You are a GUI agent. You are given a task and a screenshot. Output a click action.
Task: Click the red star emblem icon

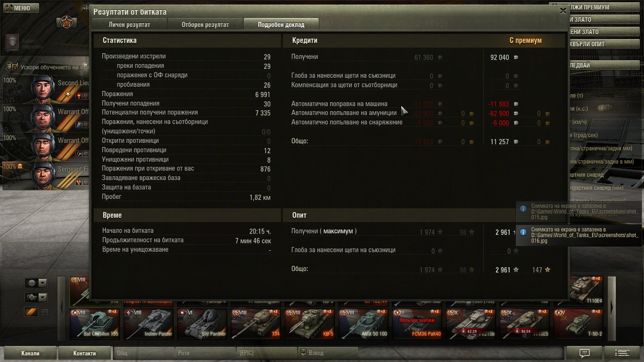coord(66,22)
